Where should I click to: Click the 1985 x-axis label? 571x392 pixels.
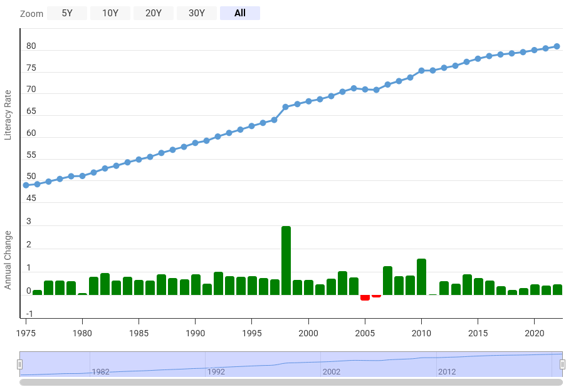(x=139, y=333)
